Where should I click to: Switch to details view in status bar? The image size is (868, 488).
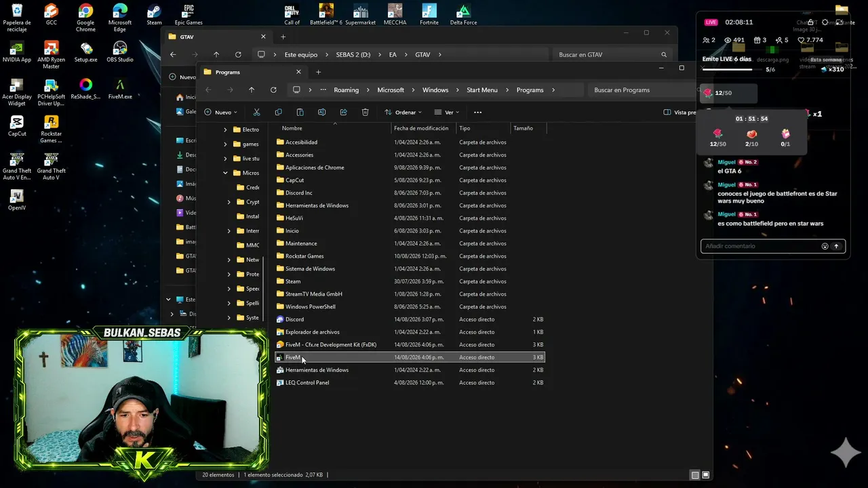tap(695, 475)
